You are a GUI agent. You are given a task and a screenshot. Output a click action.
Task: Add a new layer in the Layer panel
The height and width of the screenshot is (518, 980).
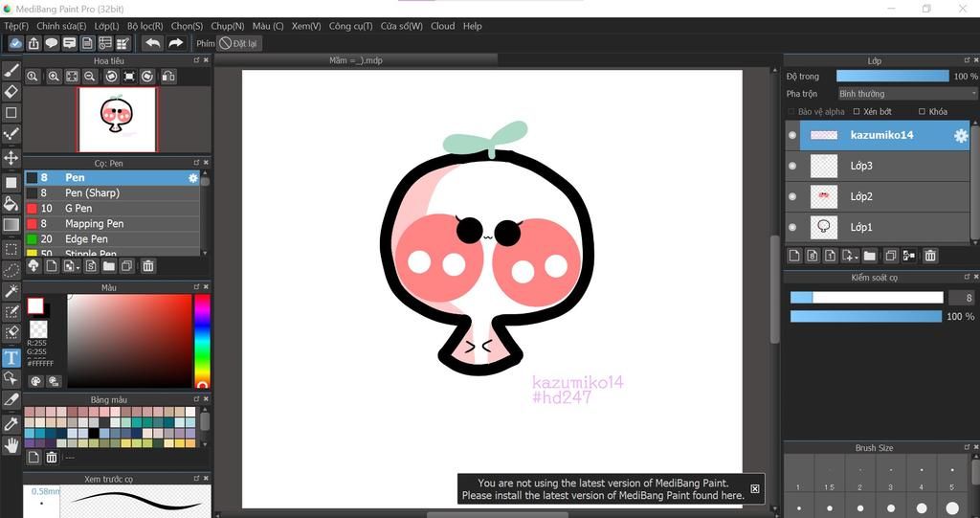coord(793,256)
